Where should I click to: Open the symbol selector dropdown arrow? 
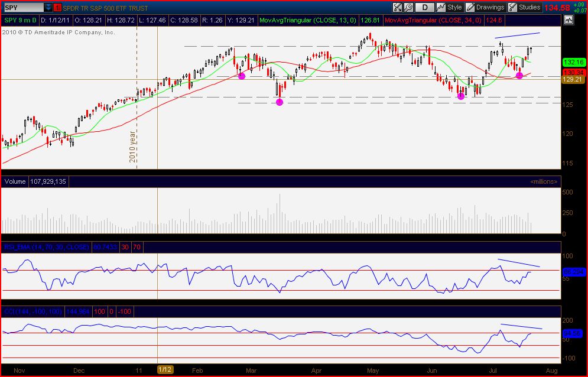48,7
